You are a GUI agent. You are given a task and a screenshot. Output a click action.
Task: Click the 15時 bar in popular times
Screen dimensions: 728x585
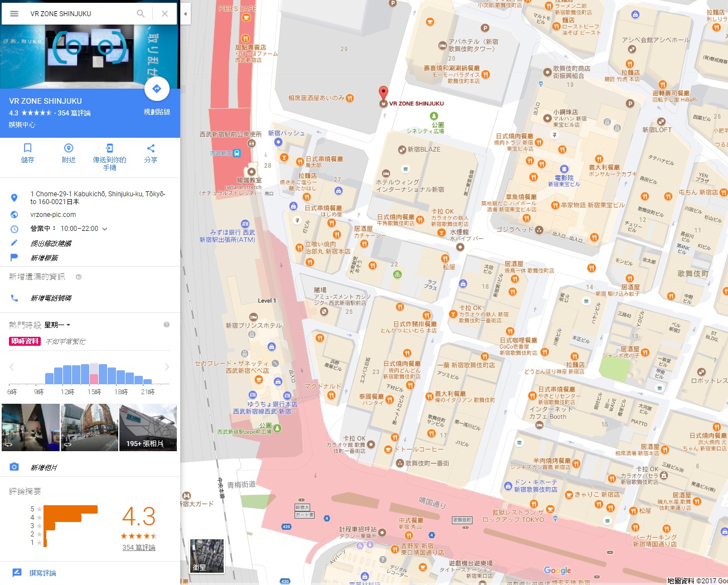tap(94, 374)
